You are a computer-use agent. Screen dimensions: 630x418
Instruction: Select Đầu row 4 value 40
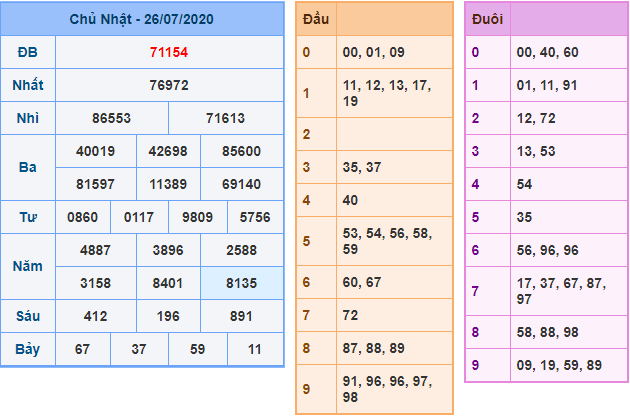point(350,200)
